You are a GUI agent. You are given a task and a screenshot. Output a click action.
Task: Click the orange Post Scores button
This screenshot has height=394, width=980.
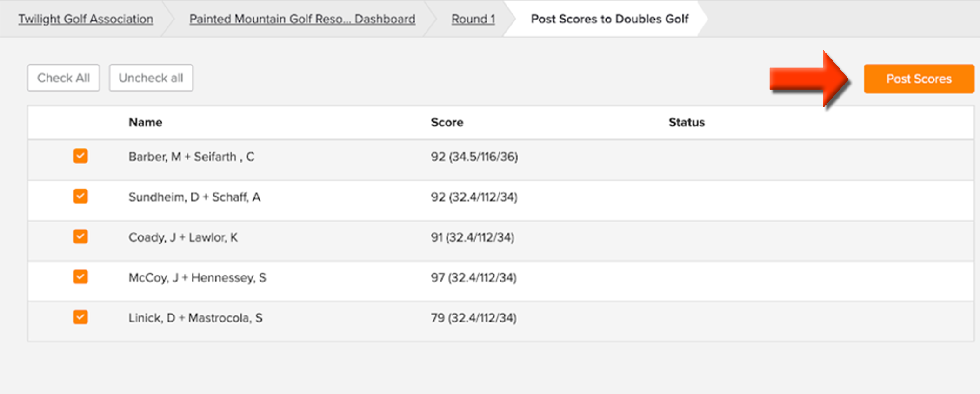[x=919, y=79]
